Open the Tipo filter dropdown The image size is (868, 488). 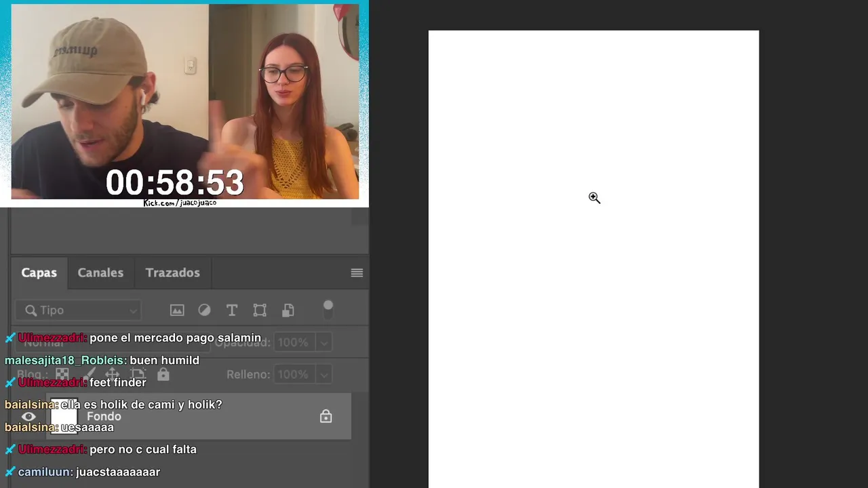pyautogui.click(x=79, y=310)
